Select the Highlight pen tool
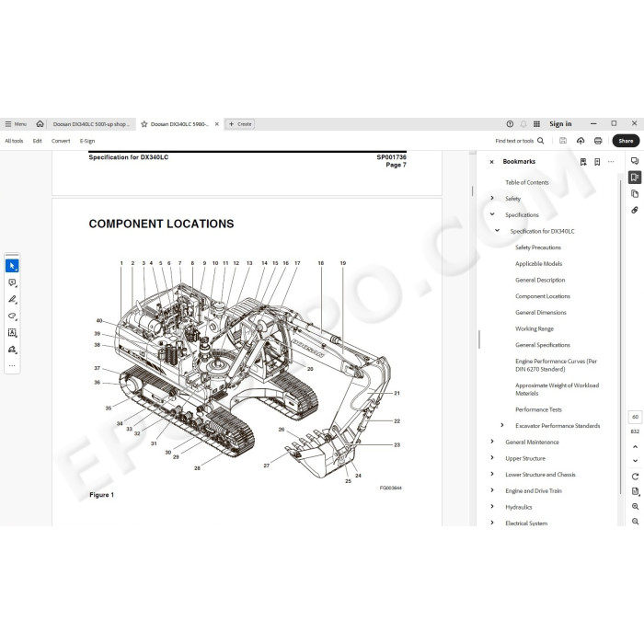This screenshot has height=644, width=644. pos(12,299)
